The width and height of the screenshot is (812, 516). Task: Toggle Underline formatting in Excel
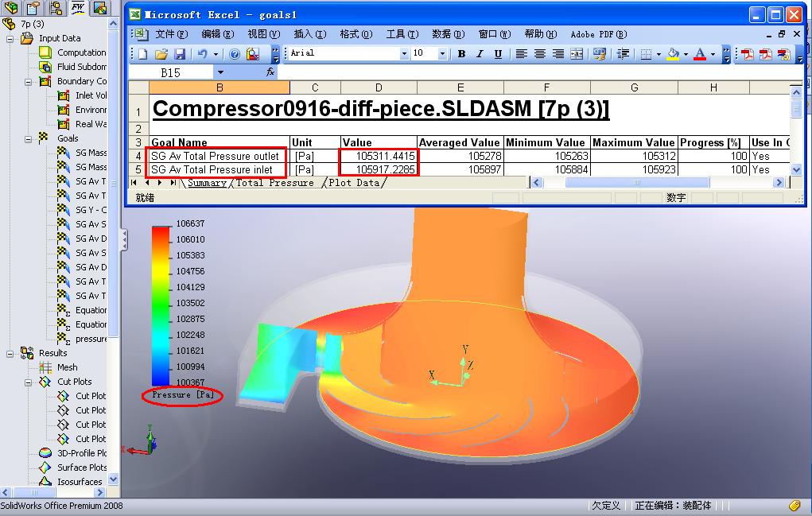click(x=498, y=54)
